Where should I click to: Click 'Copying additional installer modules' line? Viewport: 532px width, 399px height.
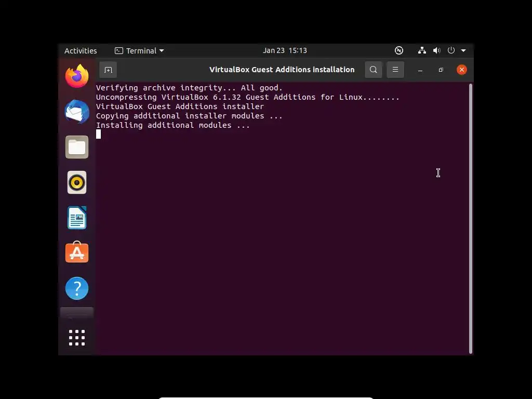tap(189, 116)
